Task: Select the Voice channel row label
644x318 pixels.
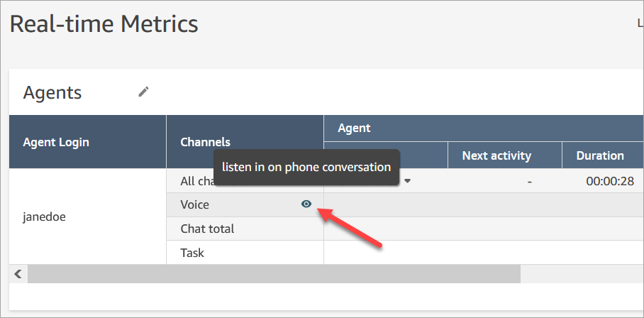Action: [195, 204]
